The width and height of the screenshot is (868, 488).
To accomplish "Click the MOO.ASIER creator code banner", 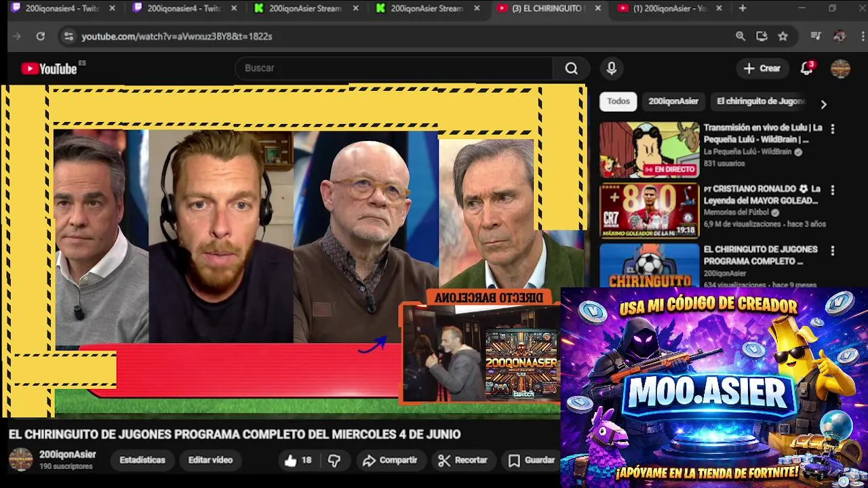I will coord(714,387).
